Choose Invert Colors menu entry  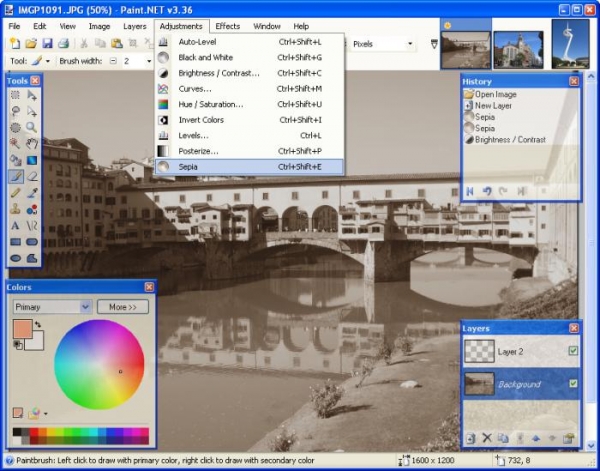point(249,120)
